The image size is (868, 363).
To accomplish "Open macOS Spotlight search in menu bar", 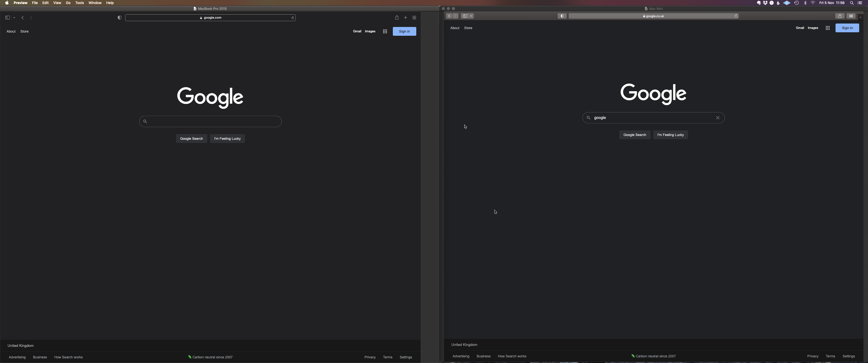I will pos(852,3).
